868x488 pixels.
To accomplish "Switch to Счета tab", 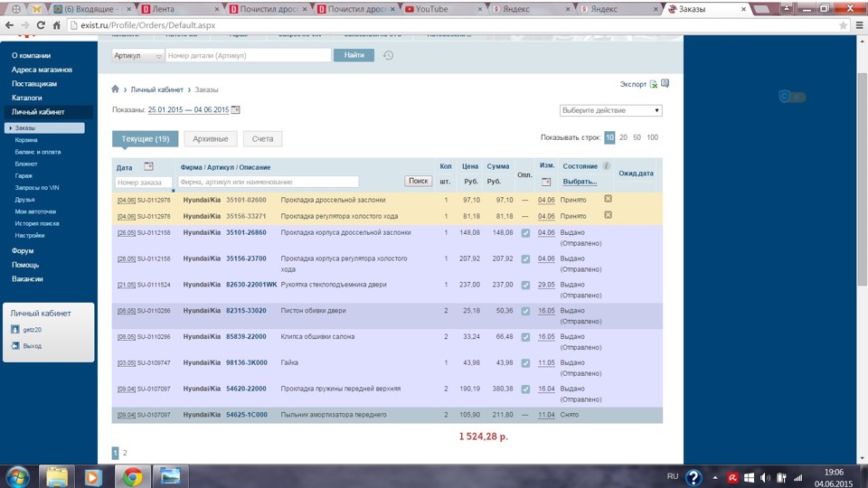I will tap(262, 139).
